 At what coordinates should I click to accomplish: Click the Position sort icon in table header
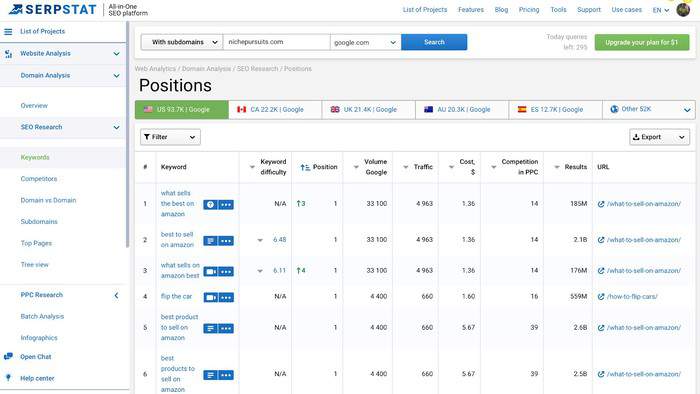305,167
